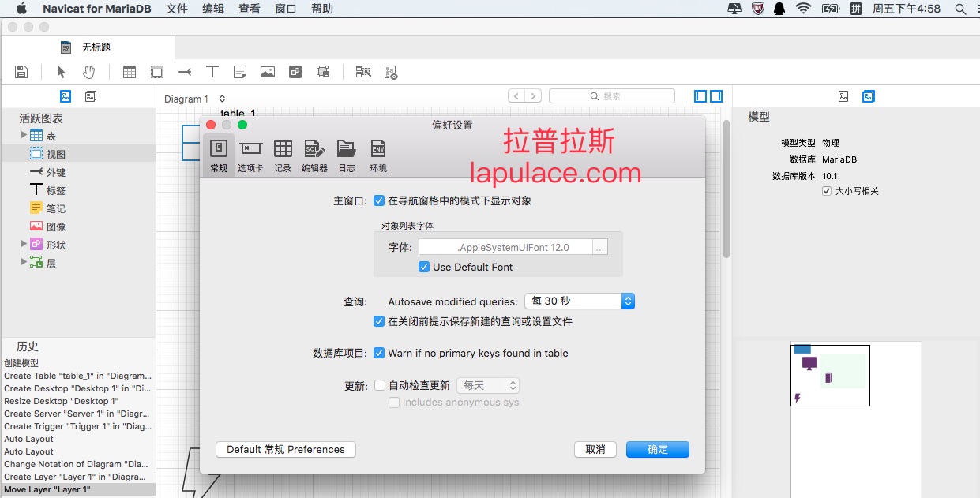Open the 窗口 menu
Screen dimensions: 980x498
pos(286,9)
